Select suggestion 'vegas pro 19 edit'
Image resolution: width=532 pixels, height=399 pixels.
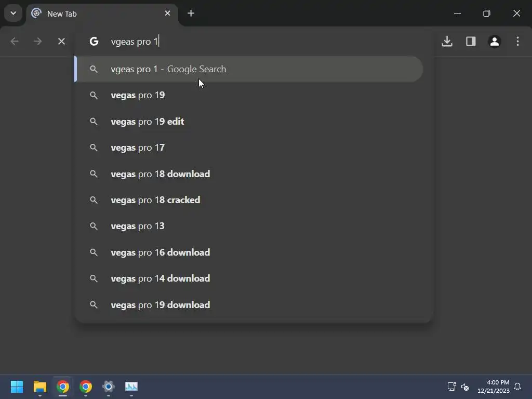[x=249, y=122]
